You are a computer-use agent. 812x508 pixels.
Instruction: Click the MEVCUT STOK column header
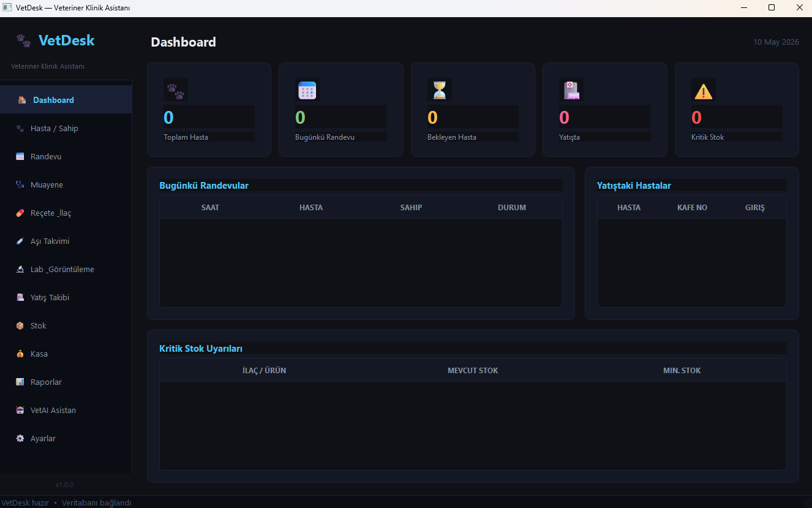473,370
